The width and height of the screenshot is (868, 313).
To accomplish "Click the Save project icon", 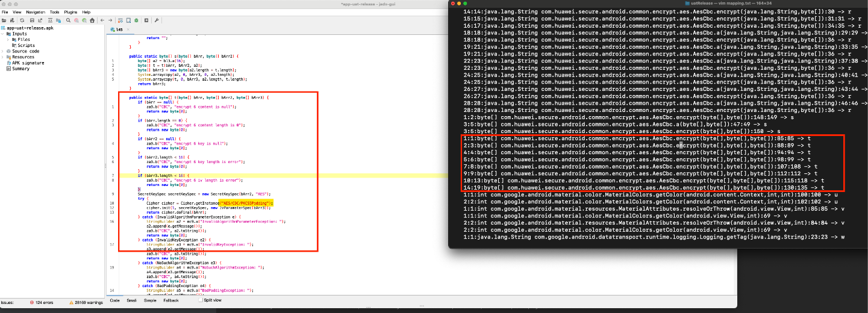I will (x=33, y=20).
